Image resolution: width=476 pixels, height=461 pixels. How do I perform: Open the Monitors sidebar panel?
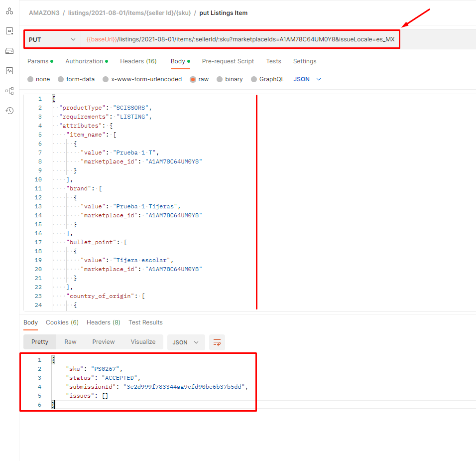coord(9,70)
